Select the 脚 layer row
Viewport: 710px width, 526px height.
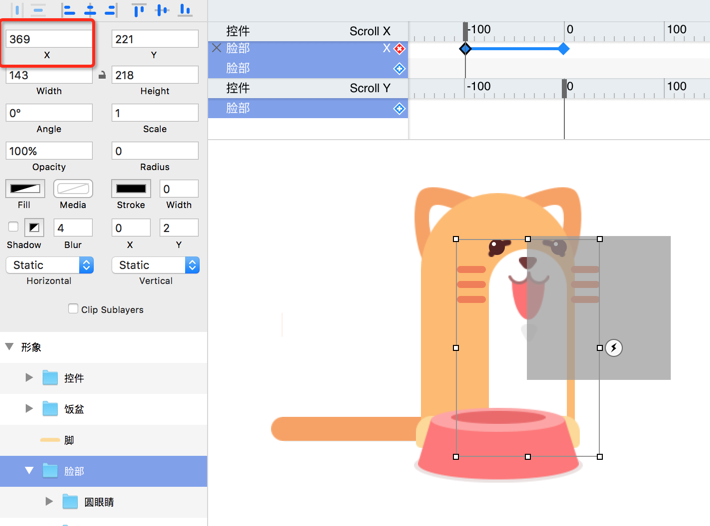pos(104,440)
